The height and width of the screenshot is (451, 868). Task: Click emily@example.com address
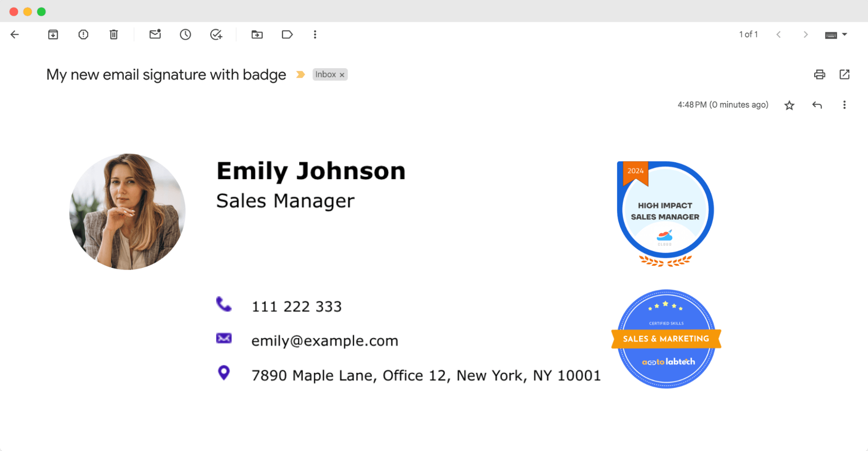(325, 341)
